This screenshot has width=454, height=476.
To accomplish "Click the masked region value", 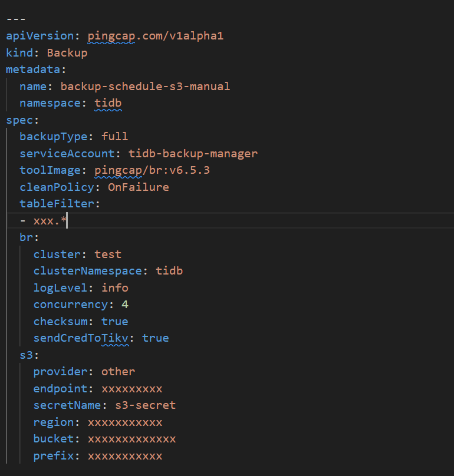I will (125, 422).
